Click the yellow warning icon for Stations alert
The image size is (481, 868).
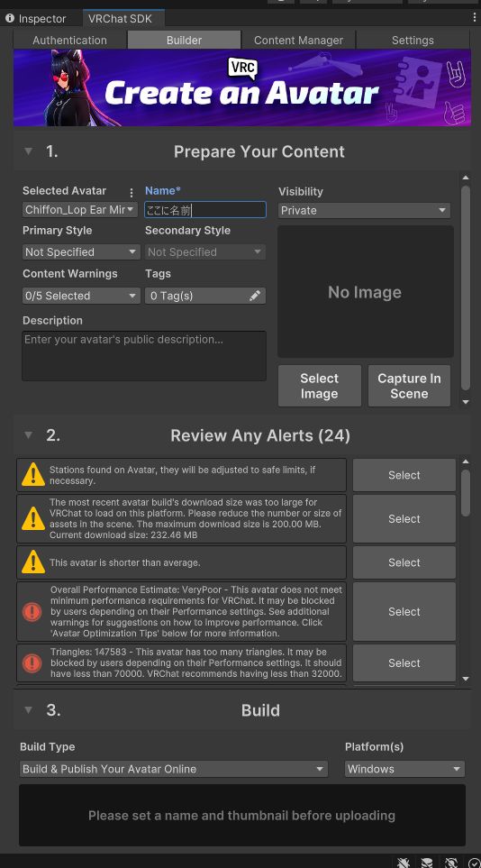(33, 475)
